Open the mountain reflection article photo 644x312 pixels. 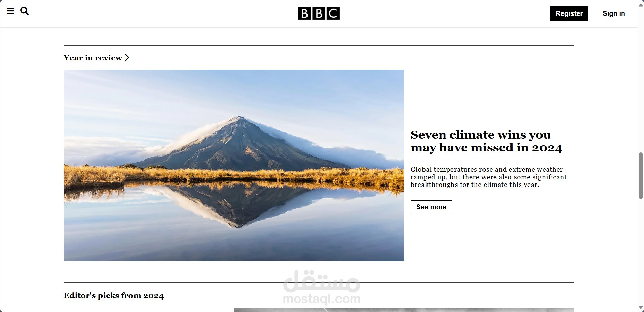[234, 166]
